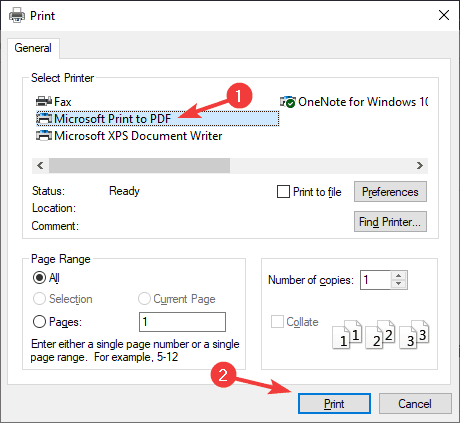Click the printer icon in the title bar
460x423 pixels.
[17, 15]
